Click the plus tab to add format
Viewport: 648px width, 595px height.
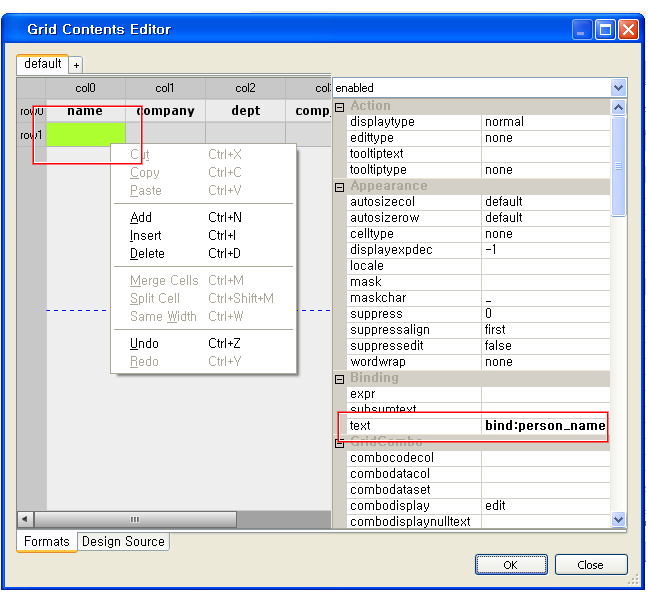pyautogui.click(x=76, y=65)
